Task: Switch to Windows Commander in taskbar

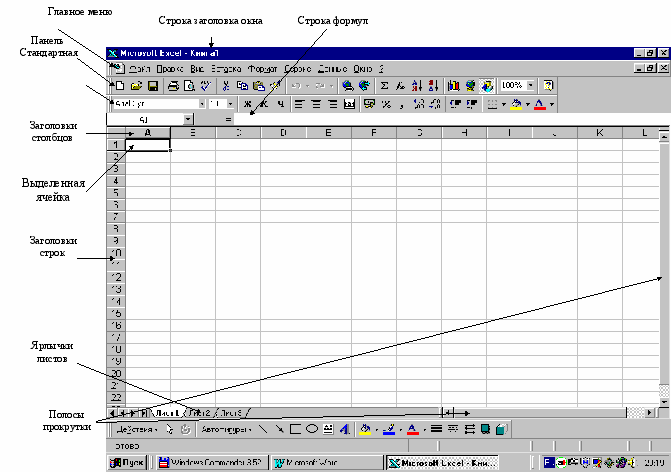Action: (212, 463)
